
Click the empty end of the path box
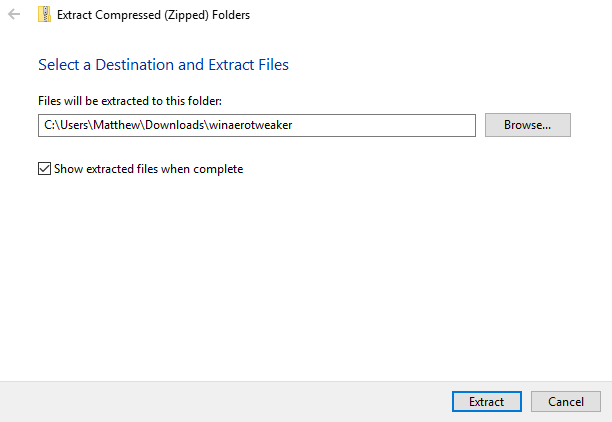click(x=400, y=125)
